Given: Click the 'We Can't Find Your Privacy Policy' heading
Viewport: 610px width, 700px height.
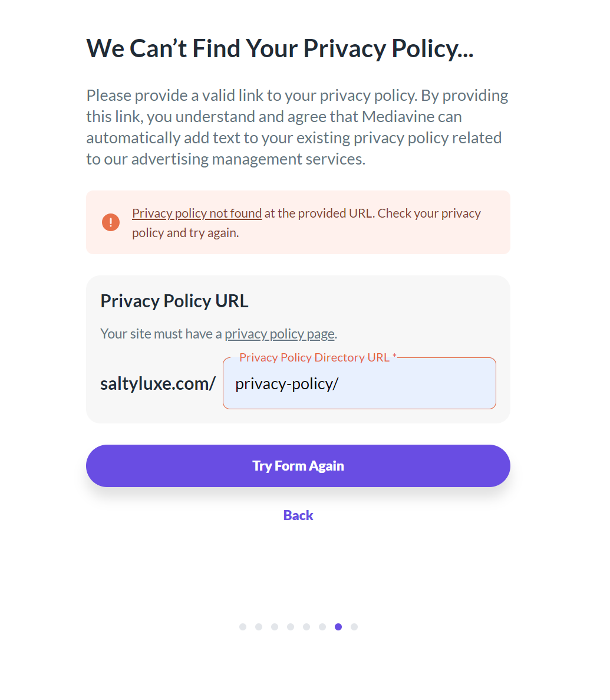Looking at the screenshot, I should coord(280,48).
